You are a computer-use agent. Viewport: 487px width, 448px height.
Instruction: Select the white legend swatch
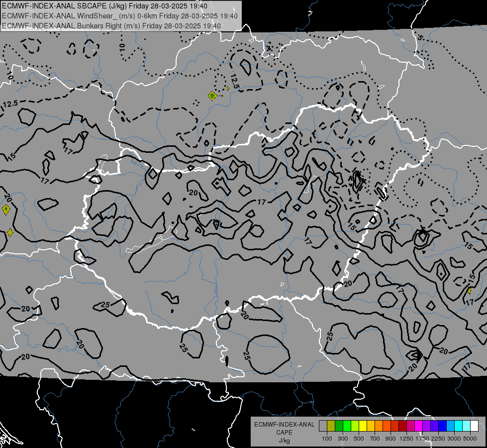(475, 426)
